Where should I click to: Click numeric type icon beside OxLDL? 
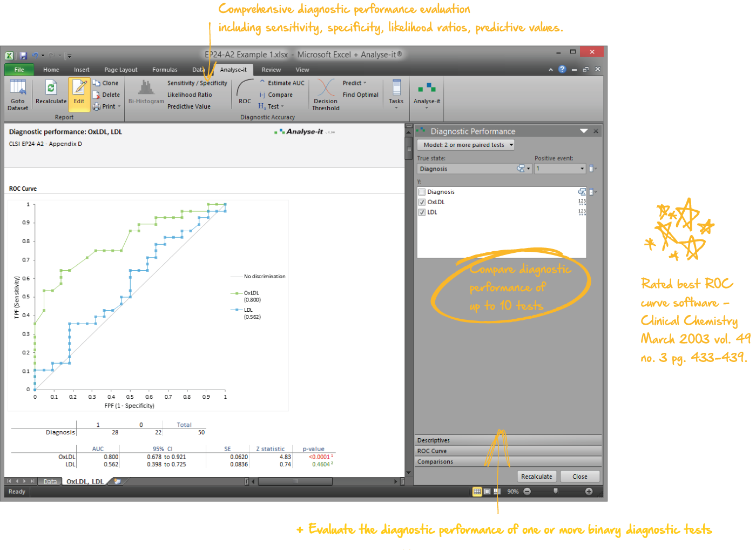click(582, 202)
